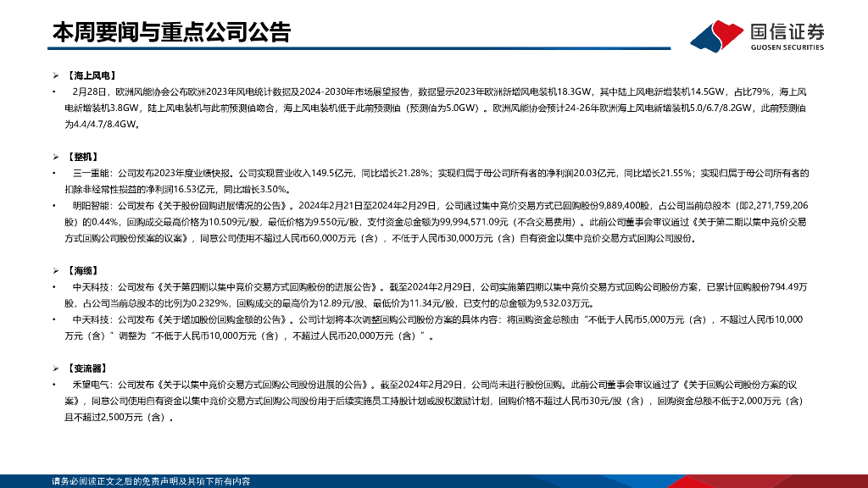868x488 pixels.
Task: Click 中天科技 in the 增加股份回购金额 item
Action: point(91,319)
